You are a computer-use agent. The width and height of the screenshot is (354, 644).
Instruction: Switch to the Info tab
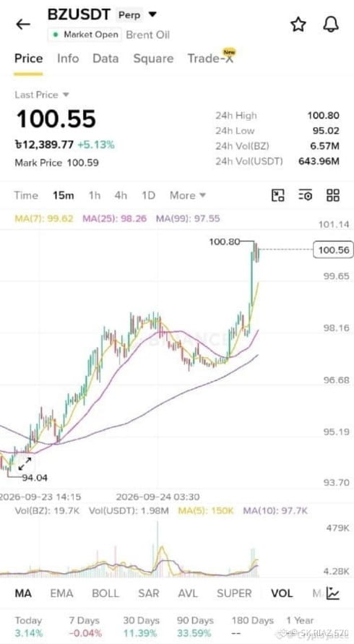[x=68, y=59]
